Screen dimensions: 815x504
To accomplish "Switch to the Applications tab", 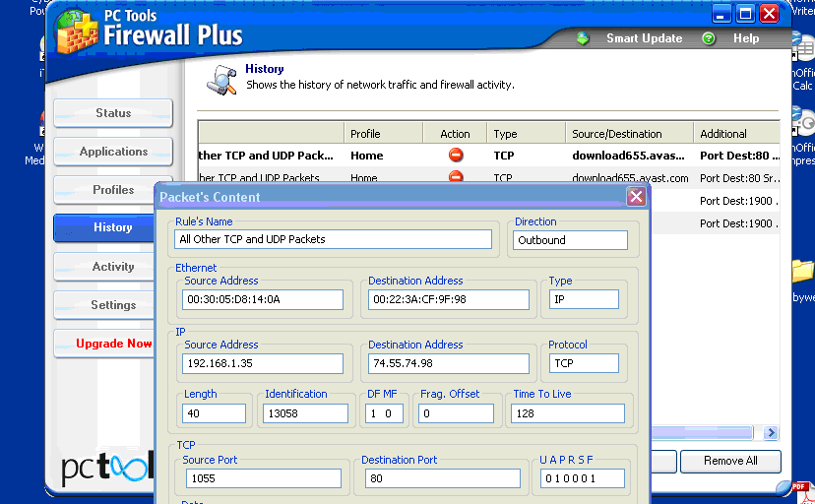I will pos(113,152).
